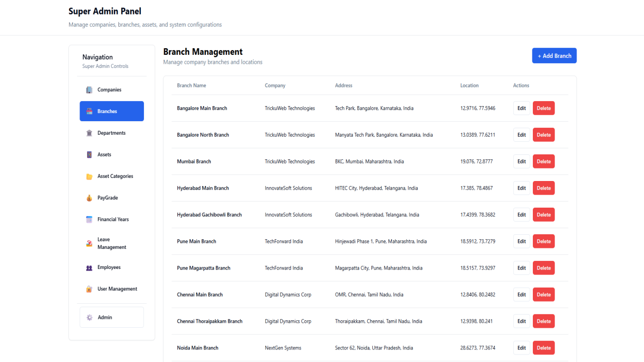644x362 pixels.
Task: Click the Company column header
Action: point(275,85)
